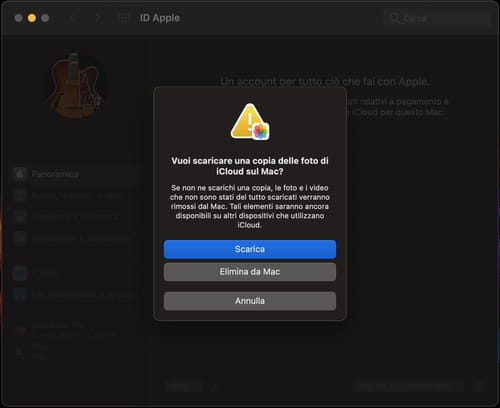This screenshot has width=500, height=408.
Task: Click the iCloud icon in sidebar
Action: click(x=20, y=273)
